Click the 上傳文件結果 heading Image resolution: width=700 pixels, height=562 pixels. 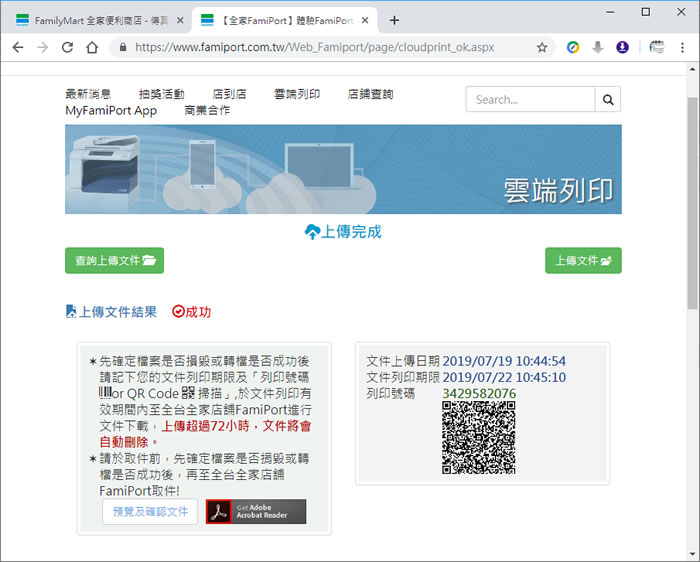pos(111,312)
